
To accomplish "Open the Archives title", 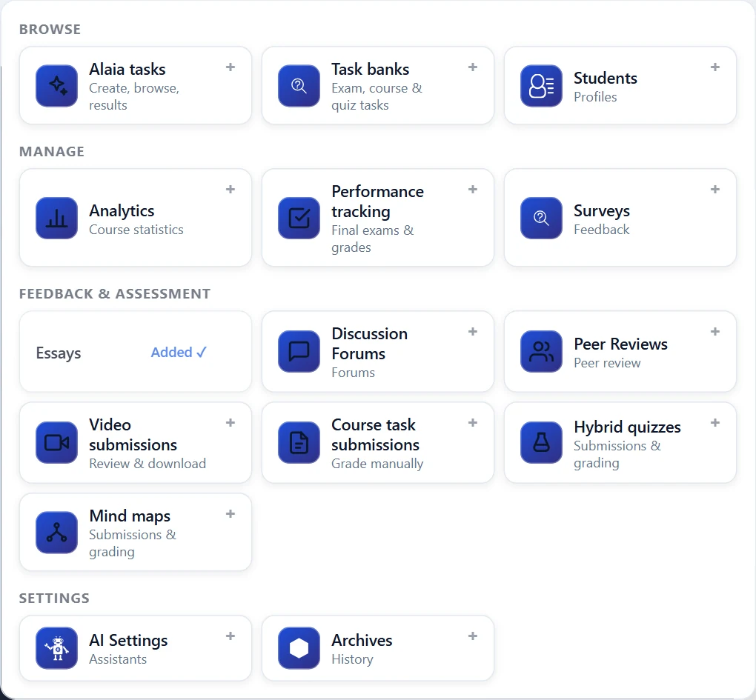I will tap(362, 640).
